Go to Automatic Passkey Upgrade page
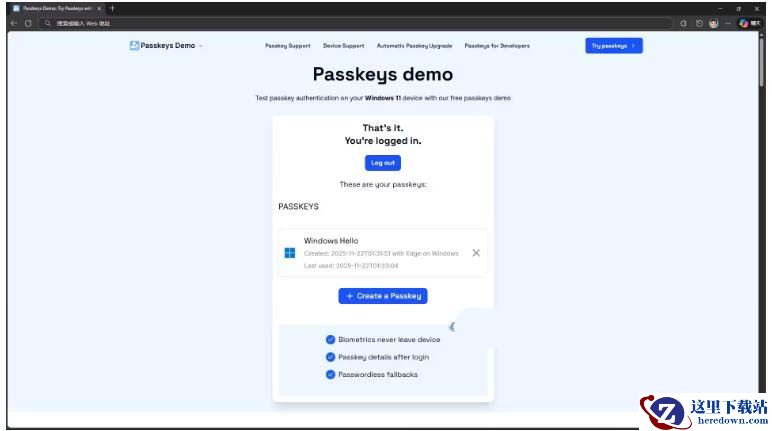 pyautogui.click(x=414, y=46)
